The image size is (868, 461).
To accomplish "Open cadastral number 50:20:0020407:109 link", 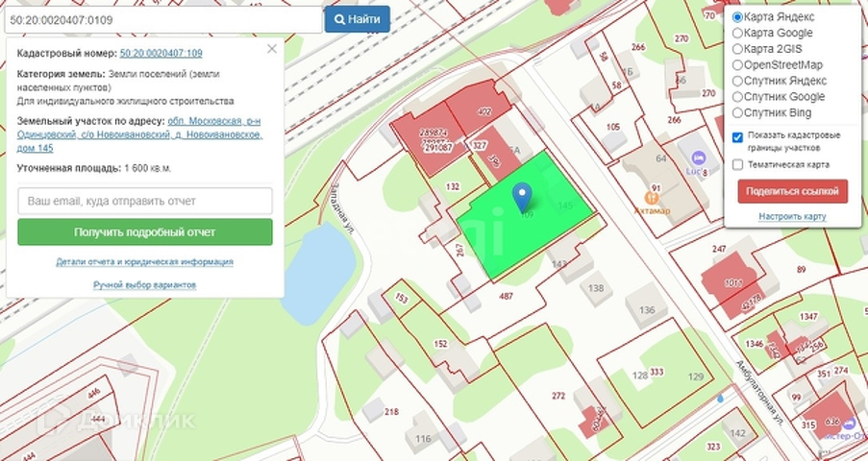I will tap(161, 53).
